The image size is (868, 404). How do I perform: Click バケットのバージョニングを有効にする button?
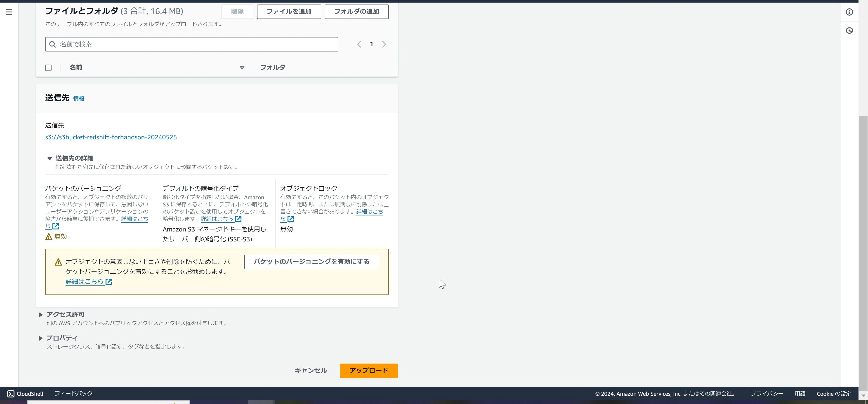311,262
